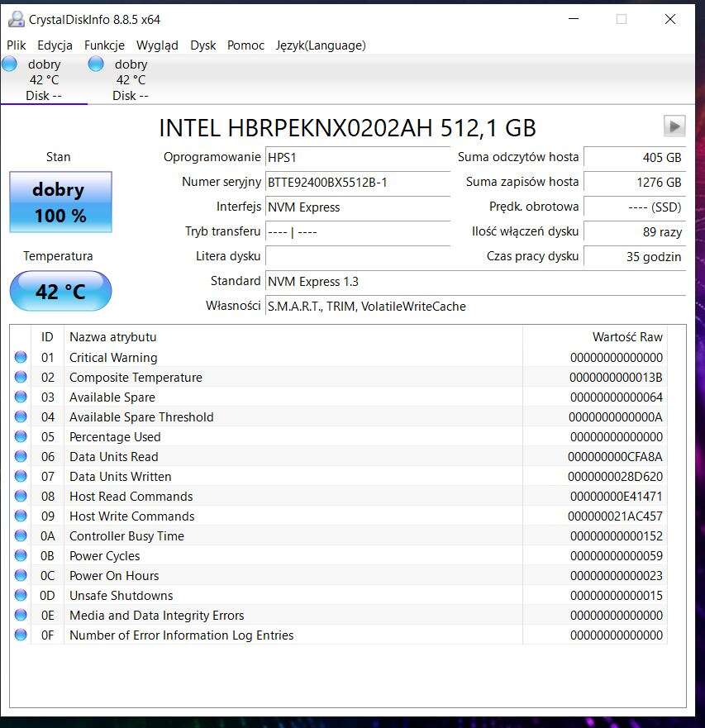Click the Unsafe Shutdowns status icon
705x728 pixels.
point(21,596)
